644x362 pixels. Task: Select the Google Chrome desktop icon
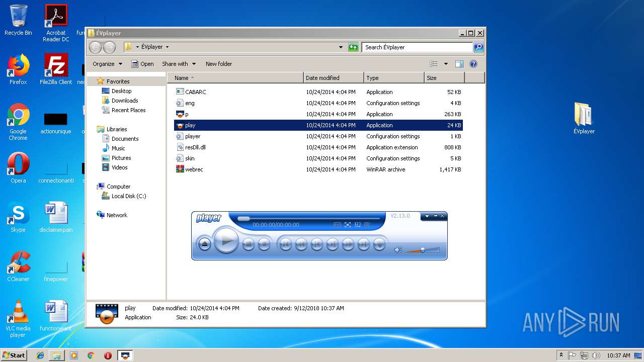click(18, 122)
